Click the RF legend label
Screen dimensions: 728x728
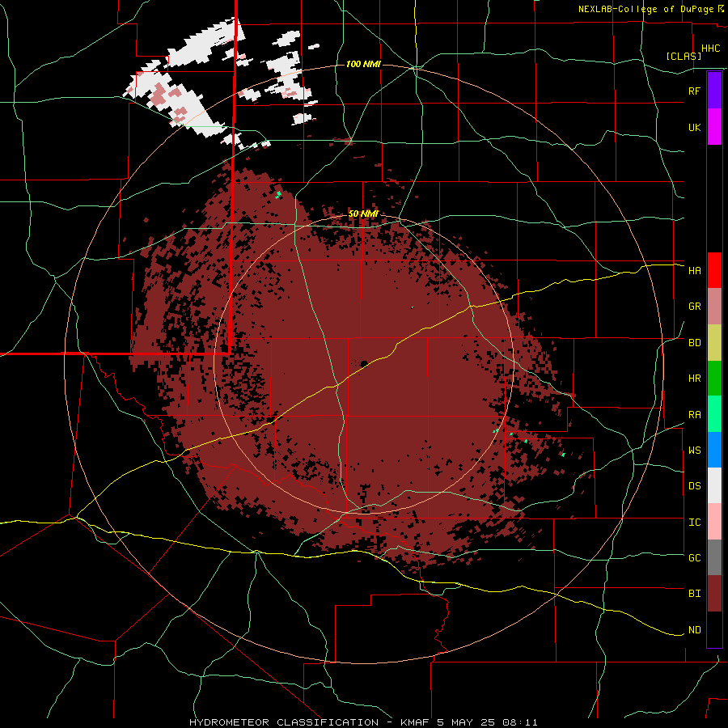(x=694, y=91)
